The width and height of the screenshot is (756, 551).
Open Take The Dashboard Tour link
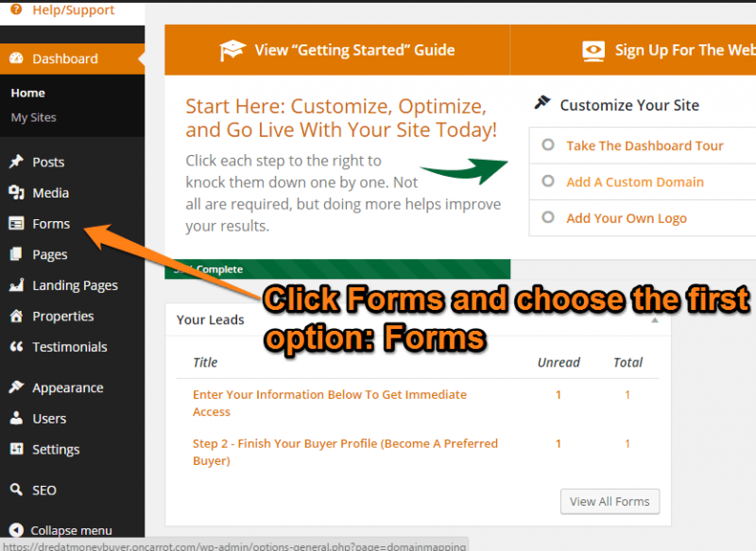644,146
